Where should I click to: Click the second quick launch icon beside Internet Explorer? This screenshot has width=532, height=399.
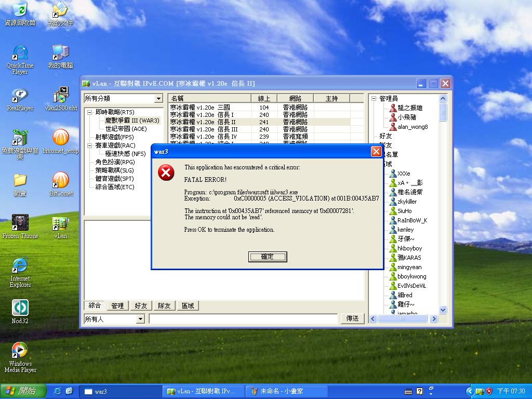click(x=70, y=391)
